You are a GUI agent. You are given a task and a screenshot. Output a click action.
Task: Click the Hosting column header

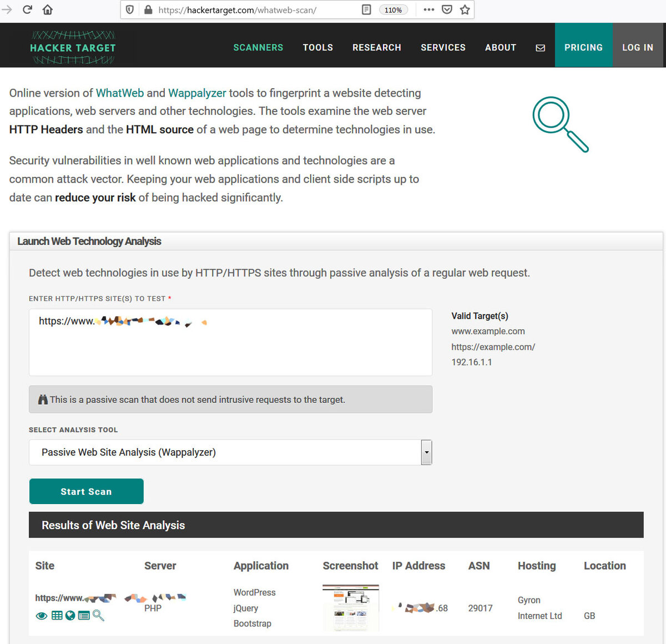pyautogui.click(x=537, y=566)
